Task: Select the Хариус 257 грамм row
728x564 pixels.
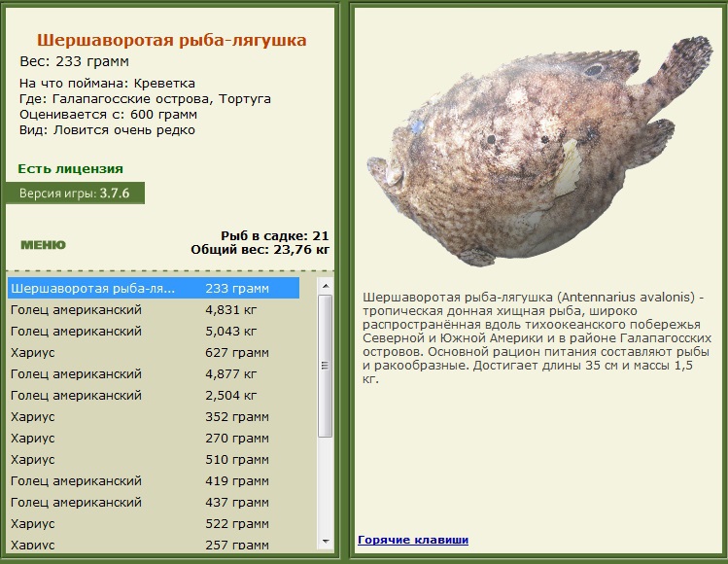Action: 154,544
